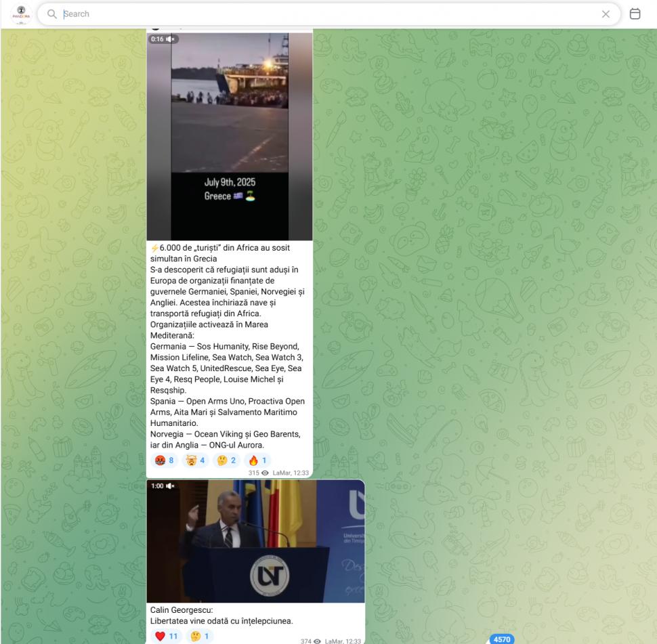The image size is (657, 644).
Task: Click the eye views icon showing 315
Action: 266,473
